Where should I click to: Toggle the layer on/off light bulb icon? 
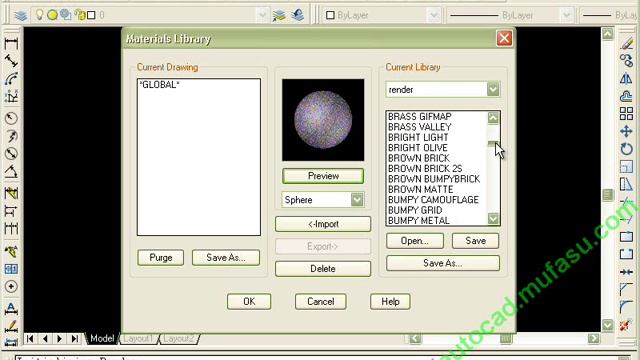pyautogui.click(x=39, y=15)
